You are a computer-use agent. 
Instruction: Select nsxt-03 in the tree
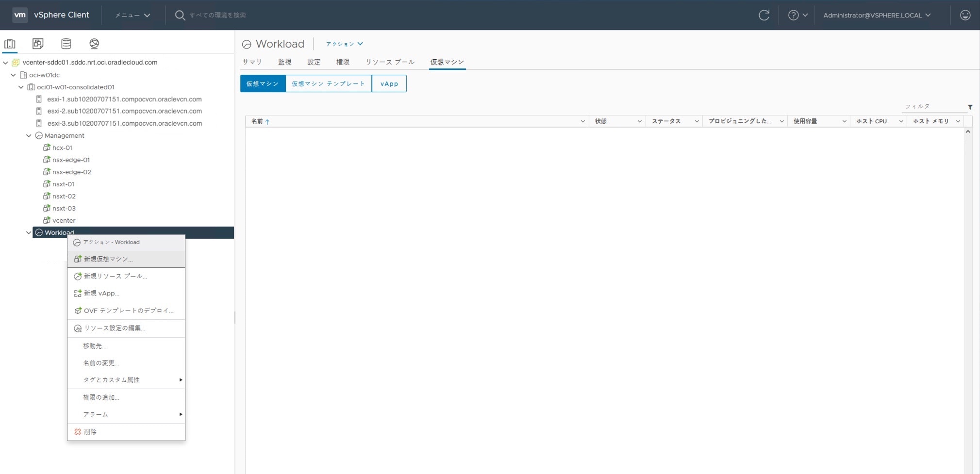tap(64, 208)
